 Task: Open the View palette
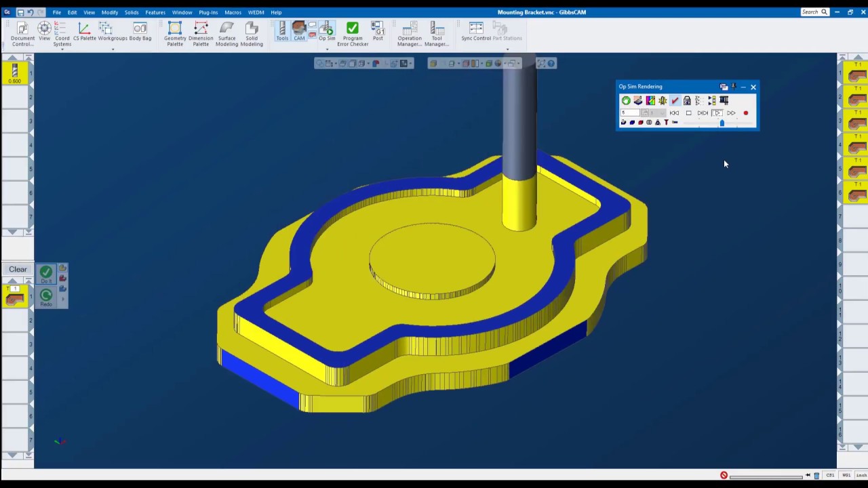pyautogui.click(x=44, y=32)
